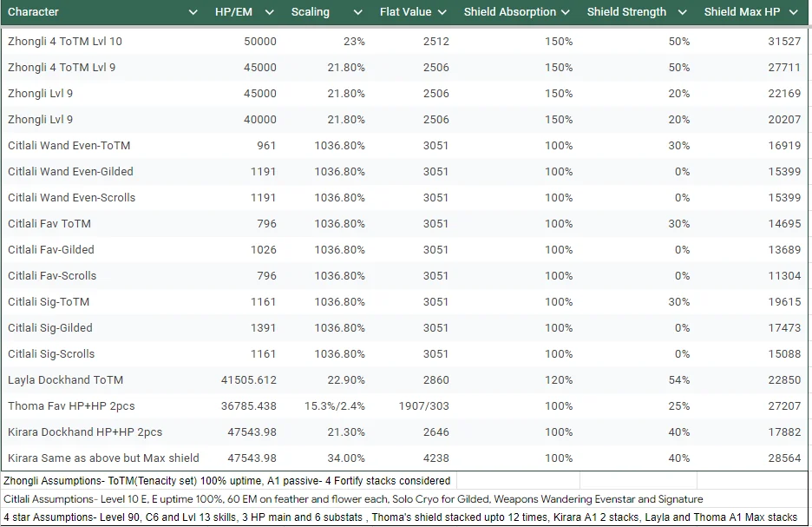Select the Zhongli Assumptions note row
This screenshot has height=527, width=812.
pyautogui.click(x=226, y=481)
